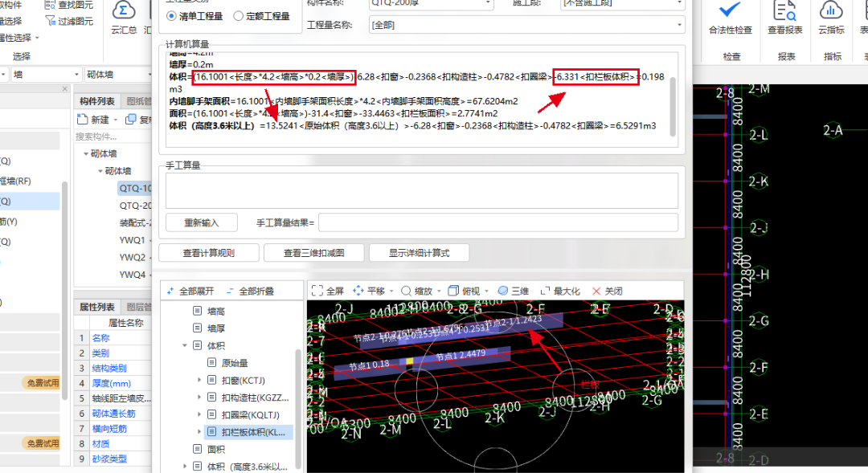The width and height of the screenshot is (868, 473).
Task: Open the 俯视 view dropdown arrow
Action: click(x=486, y=291)
